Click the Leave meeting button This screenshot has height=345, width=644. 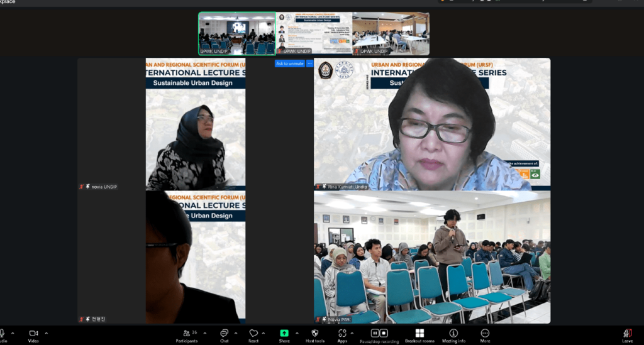pyautogui.click(x=627, y=334)
